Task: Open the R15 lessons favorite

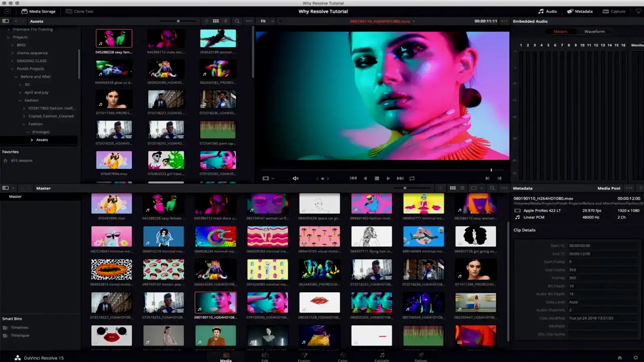Action: click(22, 160)
